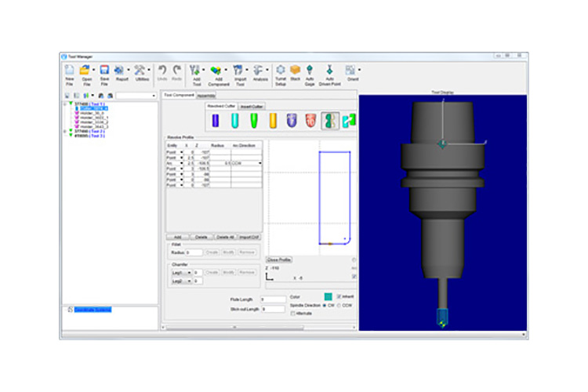Click the Stick-out Length input field
Viewport: 588px width, 392px height.
[x=274, y=309]
